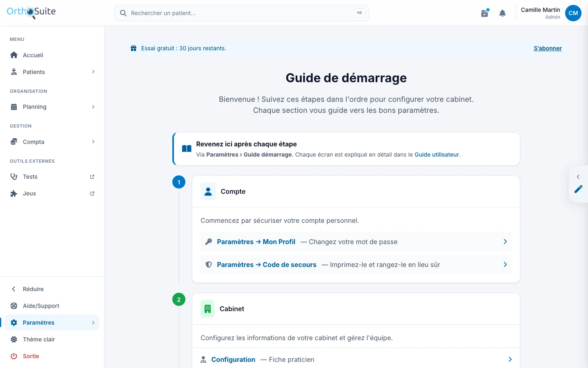This screenshot has height=368, width=588.
Task: Click the Compte section person icon
Action: 208,191
